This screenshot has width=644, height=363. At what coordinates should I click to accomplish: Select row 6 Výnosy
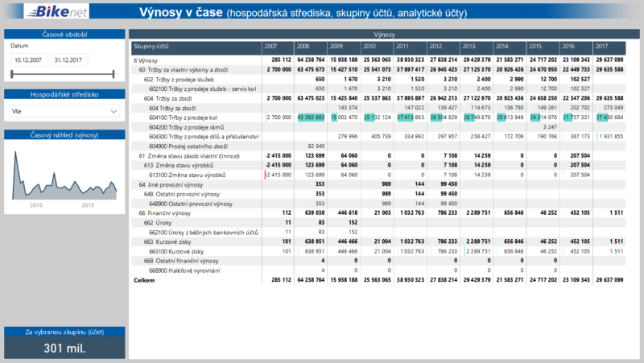(147, 60)
